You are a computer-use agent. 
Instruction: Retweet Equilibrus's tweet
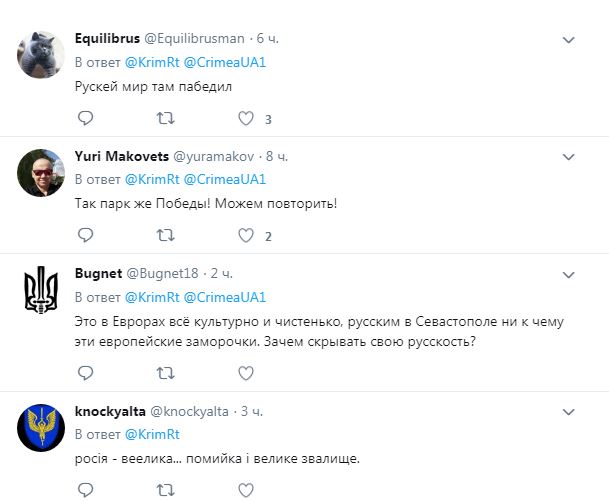point(165,118)
